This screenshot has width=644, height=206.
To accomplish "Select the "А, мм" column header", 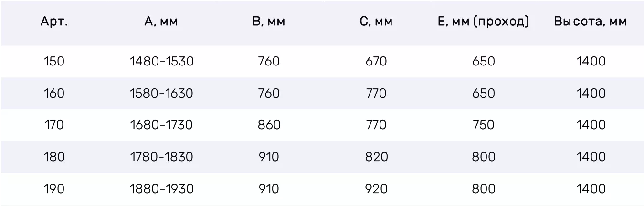I will pos(161,22).
